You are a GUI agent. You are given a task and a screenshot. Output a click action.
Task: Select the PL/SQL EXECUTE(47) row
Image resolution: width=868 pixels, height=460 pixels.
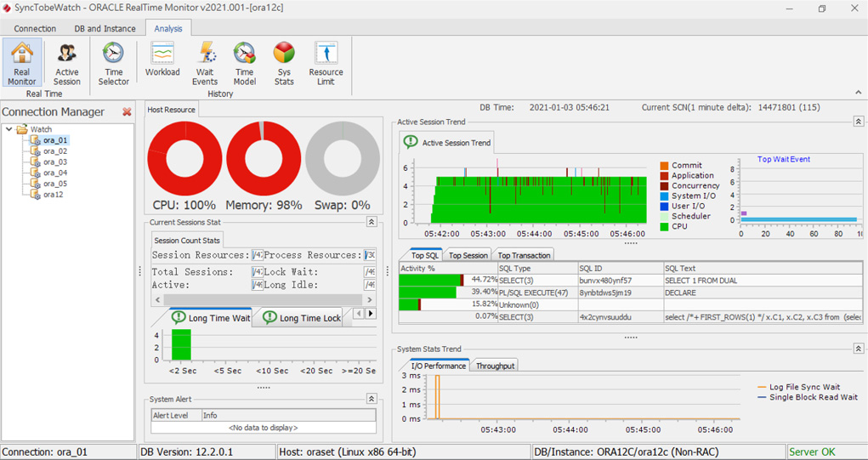tap(631, 292)
